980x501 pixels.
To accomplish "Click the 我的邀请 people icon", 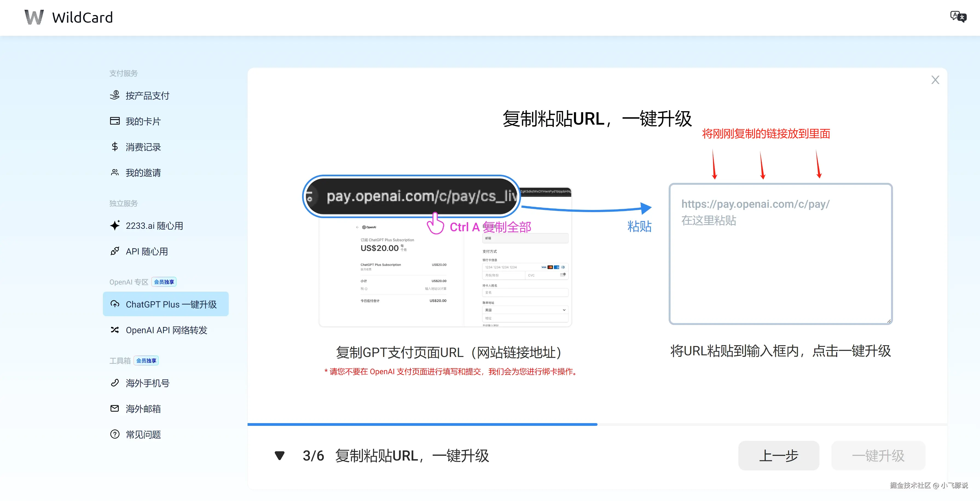I will coord(115,172).
